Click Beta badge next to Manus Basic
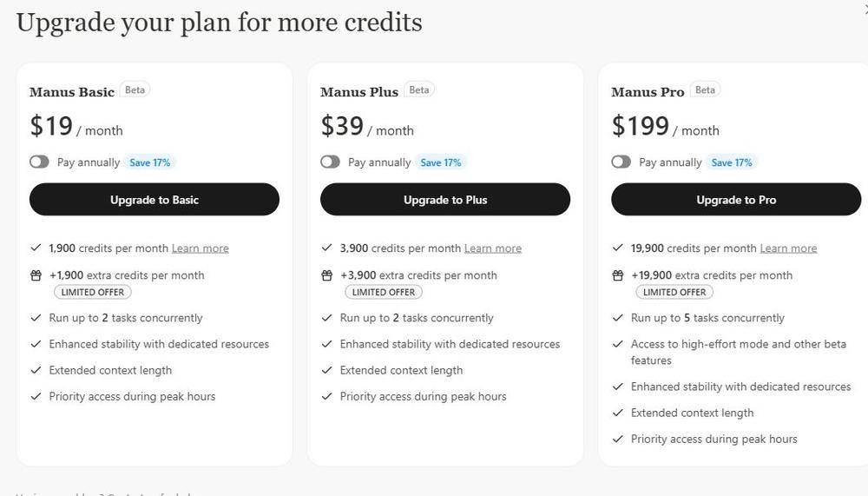The width and height of the screenshot is (868, 496). click(135, 89)
